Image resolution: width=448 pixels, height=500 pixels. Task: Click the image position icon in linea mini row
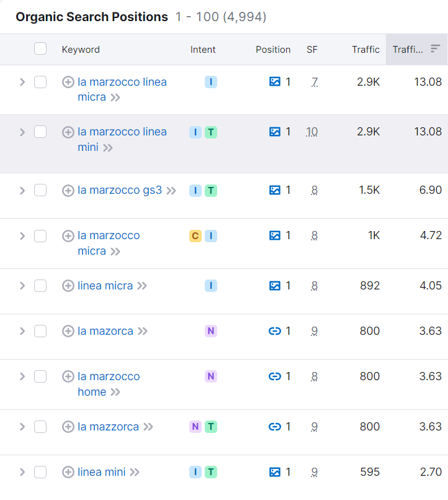tap(275, 472)
